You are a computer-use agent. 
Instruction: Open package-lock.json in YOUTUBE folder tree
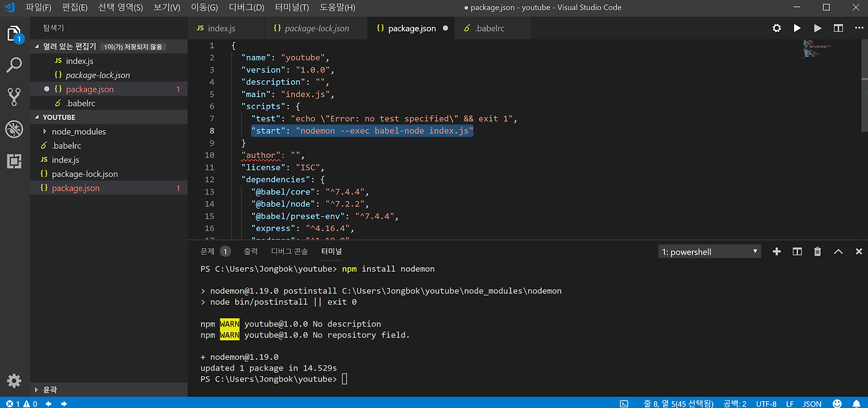coord(108,174)
